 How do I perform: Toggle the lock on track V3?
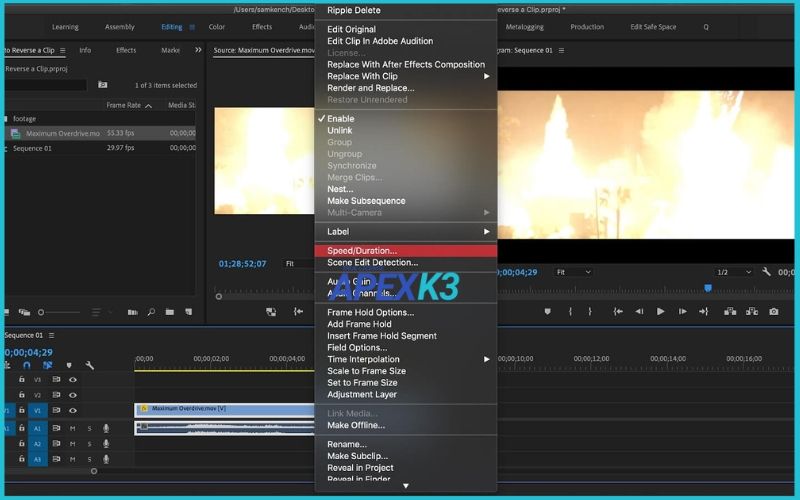point(22,380)
